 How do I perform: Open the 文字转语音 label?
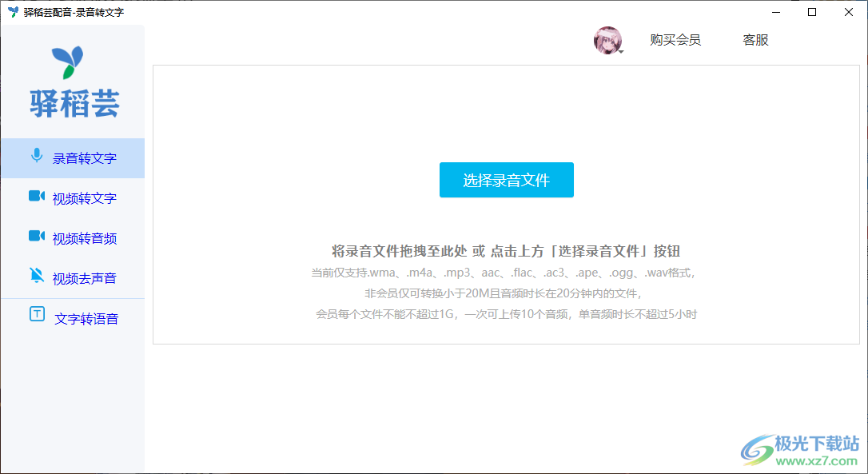point(86,319)
